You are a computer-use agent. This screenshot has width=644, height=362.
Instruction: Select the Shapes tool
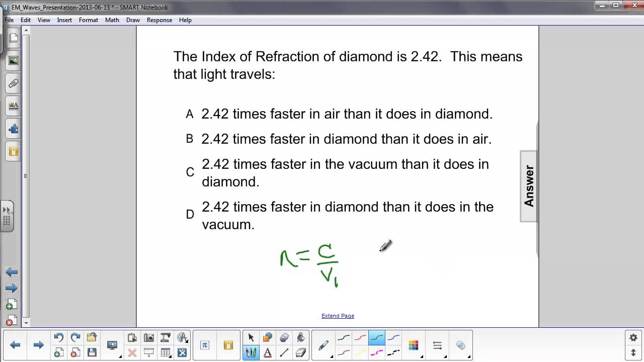(268, 337)
